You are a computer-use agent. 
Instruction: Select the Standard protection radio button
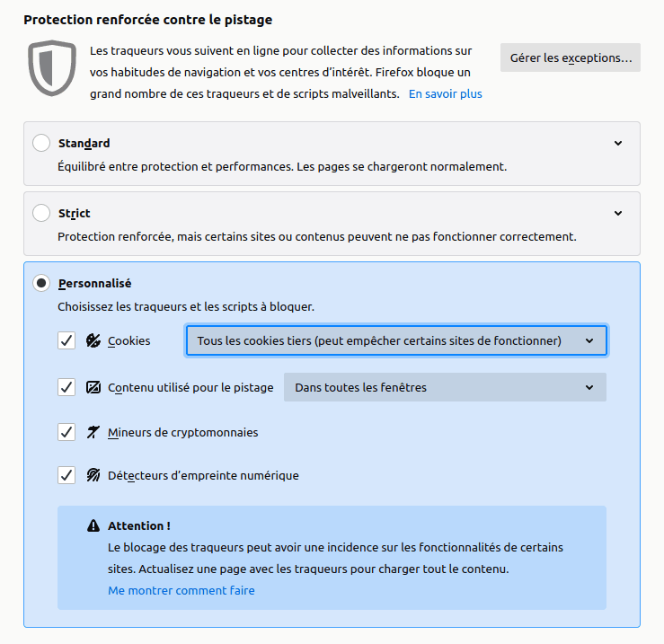(x=41, y=144)
